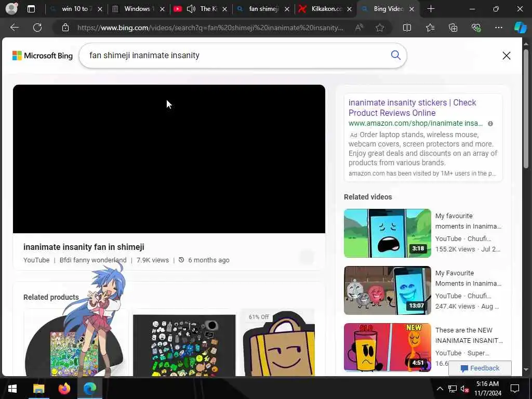Viewport: 532px width, 399px height.
Task: Open Microsoft Edge taskbar icon
Action: coord(89,389)
